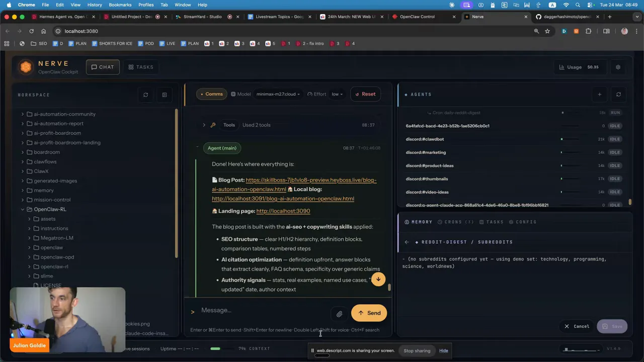Switch to the TASKS view
The width and height of the screenshot is (644, 362).
coord(141,67)
